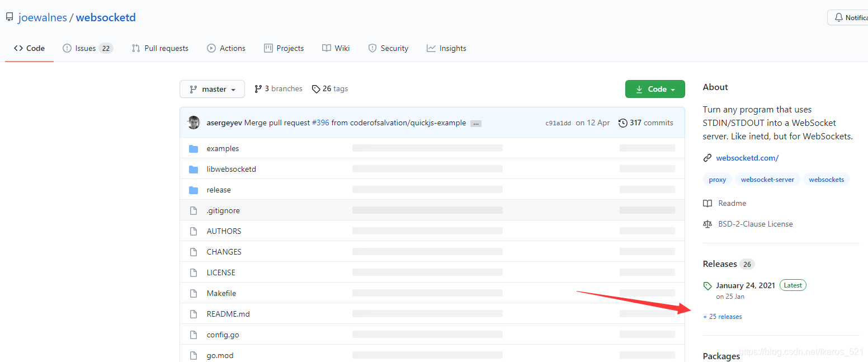View the Insights tab
868x362 pixels.
(446, 48)
